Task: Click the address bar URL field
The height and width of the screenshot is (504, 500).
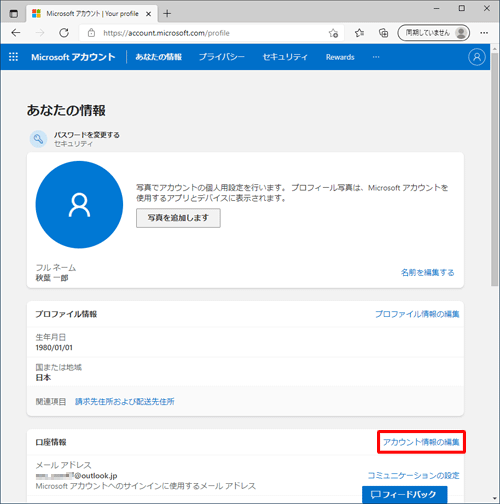Action: tap(212, 33)
